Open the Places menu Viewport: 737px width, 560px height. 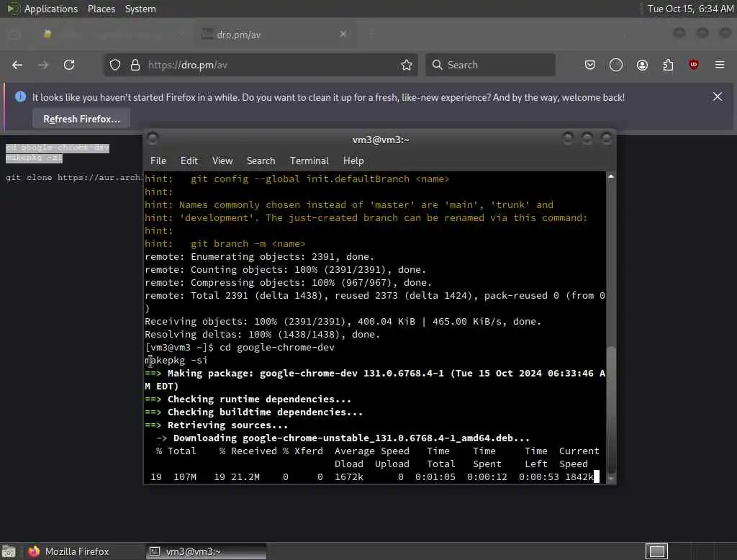pos(101,9)
